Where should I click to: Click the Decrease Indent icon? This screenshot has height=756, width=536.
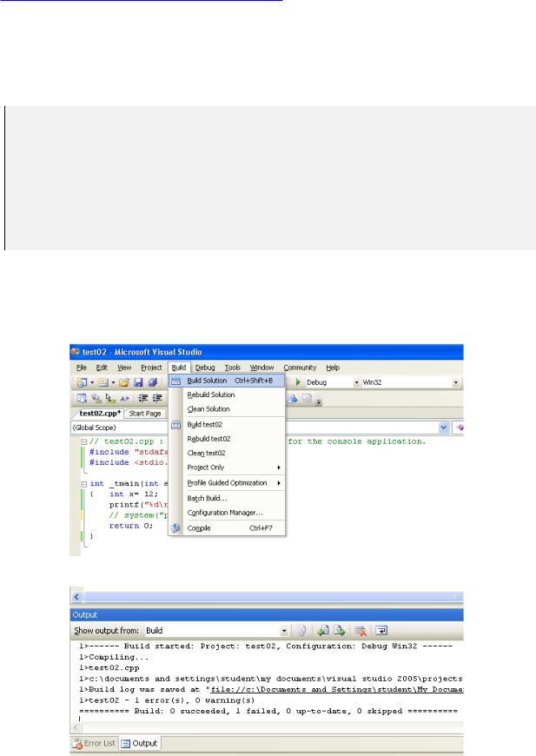pyautogui.click(x=143, y=398)
